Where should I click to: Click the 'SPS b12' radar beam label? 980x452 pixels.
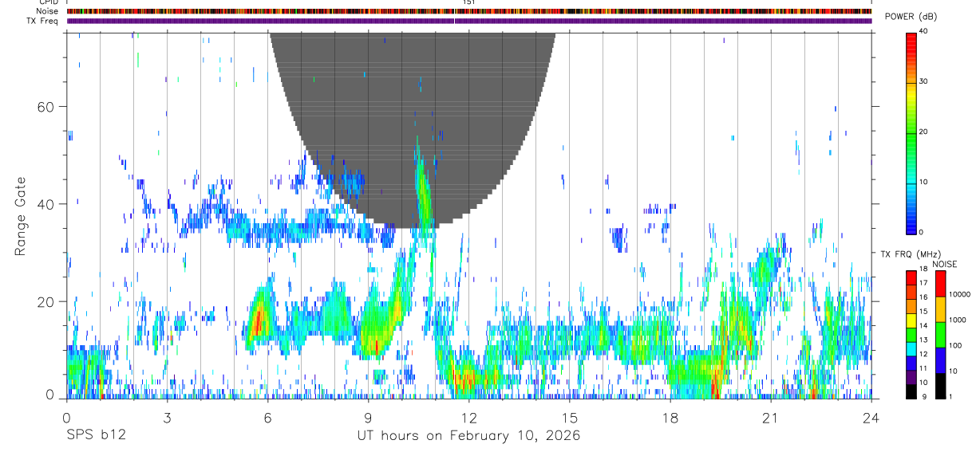point(96,436)
